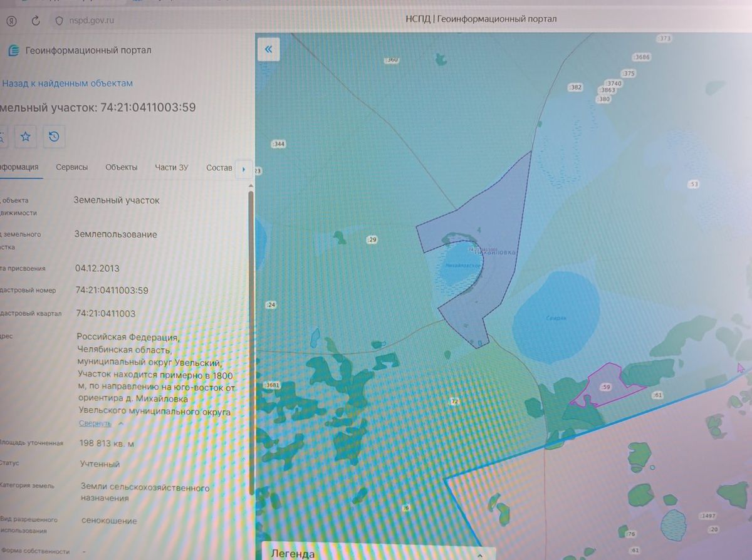The image size is (752, 560).
Task: Click map parcel label :344
Action: click(279, 145)
